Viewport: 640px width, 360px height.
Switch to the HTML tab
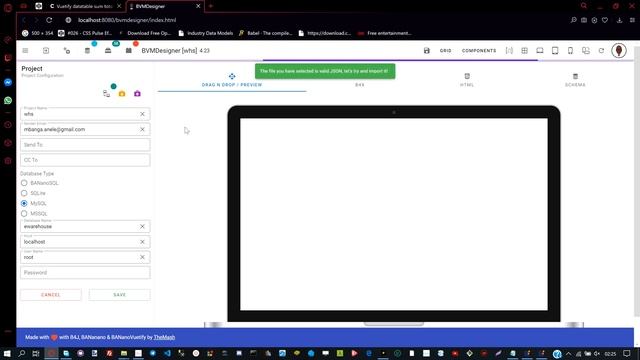pos(467,80)
